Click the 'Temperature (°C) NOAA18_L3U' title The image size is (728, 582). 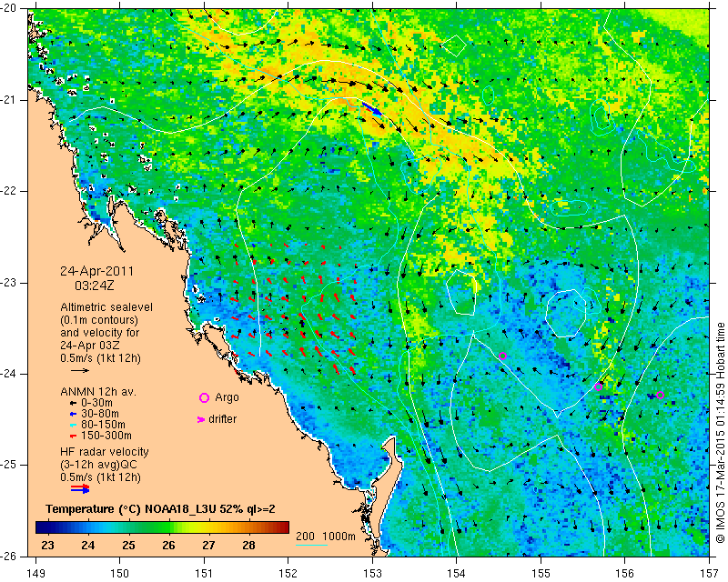coord(131,509)
